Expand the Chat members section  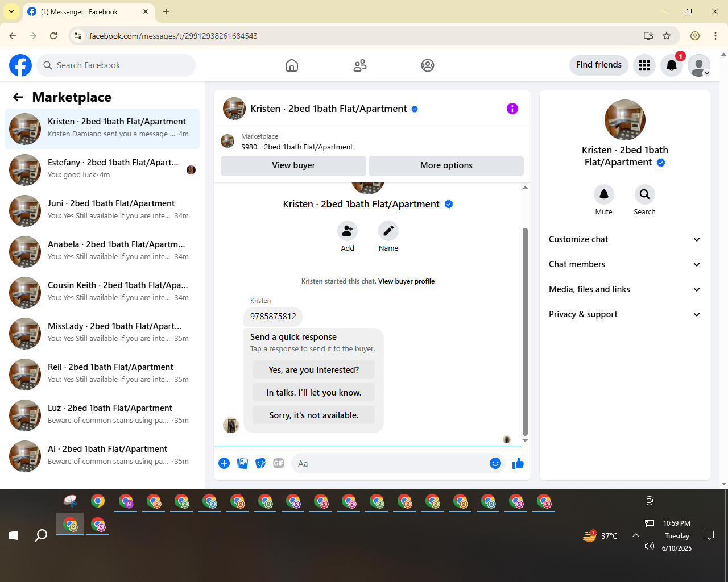click(x=625, y=264)
